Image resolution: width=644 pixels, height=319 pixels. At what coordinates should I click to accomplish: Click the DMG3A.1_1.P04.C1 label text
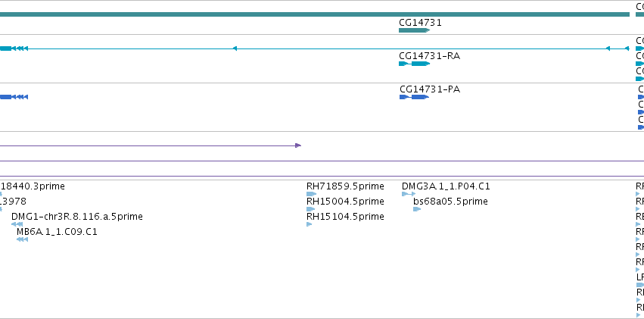(x=446, y=186)
